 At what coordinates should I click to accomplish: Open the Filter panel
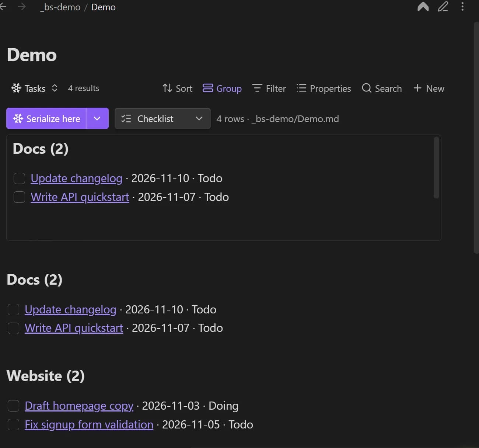click(269, 88)
